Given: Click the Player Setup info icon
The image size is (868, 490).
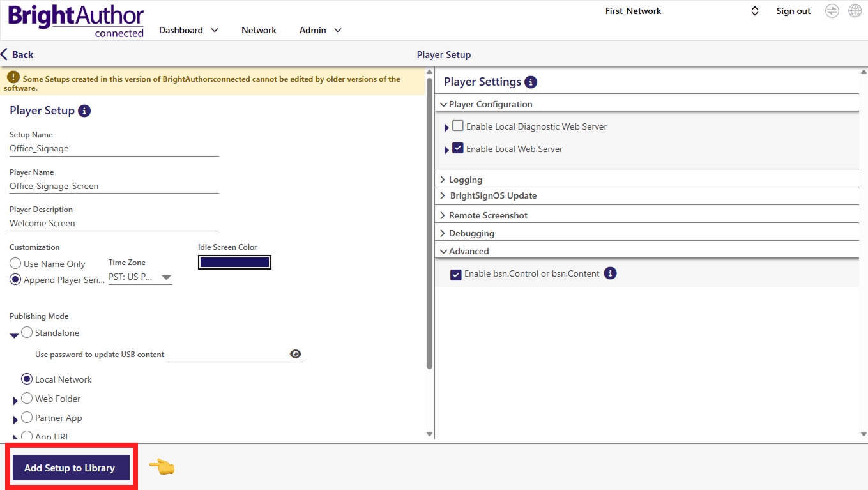Looking at the screenshot, I should (84, 111).
